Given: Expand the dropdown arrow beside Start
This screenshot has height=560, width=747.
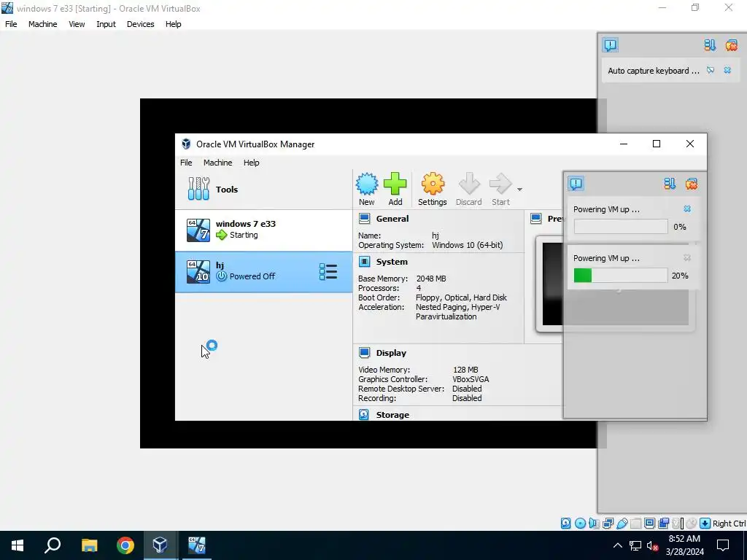Looking at the screenshot, I should [519, 190].
